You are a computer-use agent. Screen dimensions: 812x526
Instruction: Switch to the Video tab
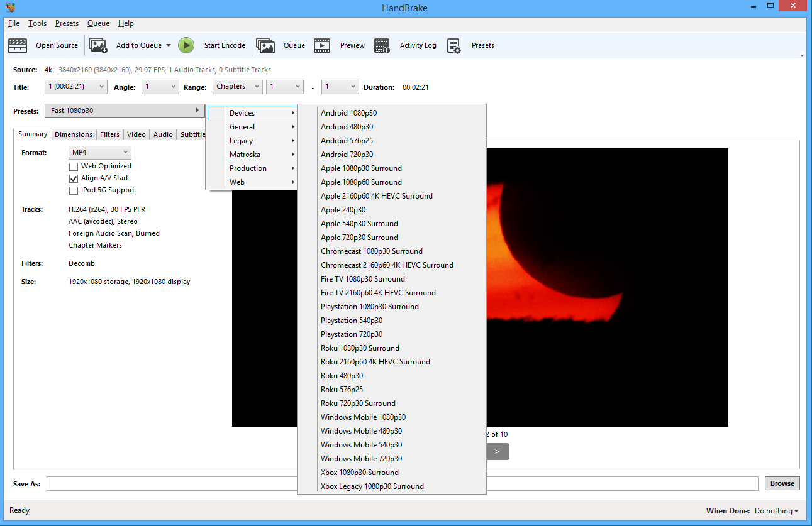pos(136,134)
